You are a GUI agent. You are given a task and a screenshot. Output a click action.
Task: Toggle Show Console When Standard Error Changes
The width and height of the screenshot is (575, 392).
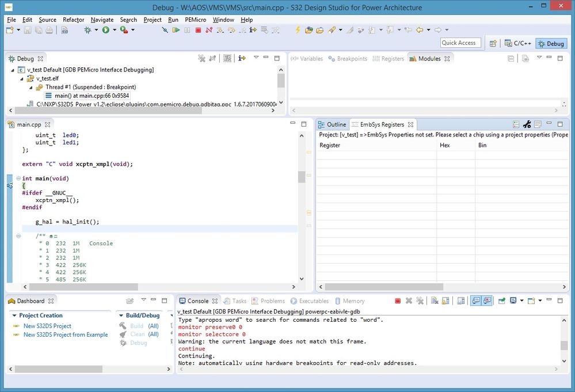pyautogui.click(x=487, y=301)
